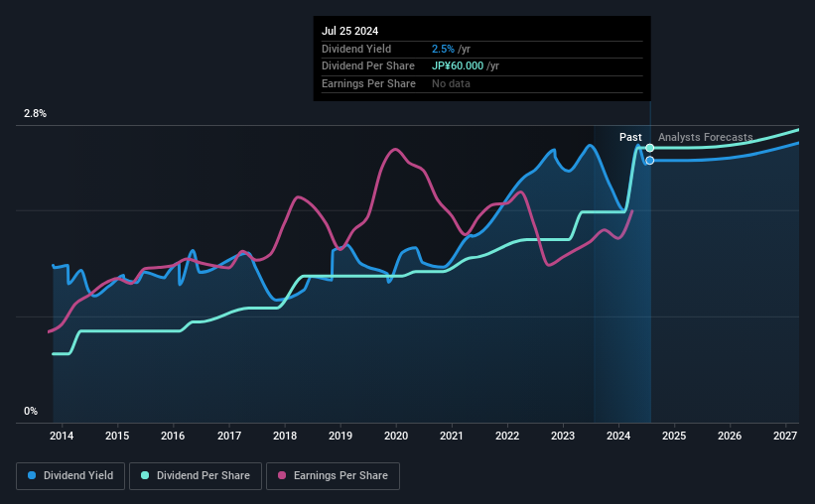The image size is (815, 504).
Task: Click the 2024 x-axis label
Action: (618, 436)
